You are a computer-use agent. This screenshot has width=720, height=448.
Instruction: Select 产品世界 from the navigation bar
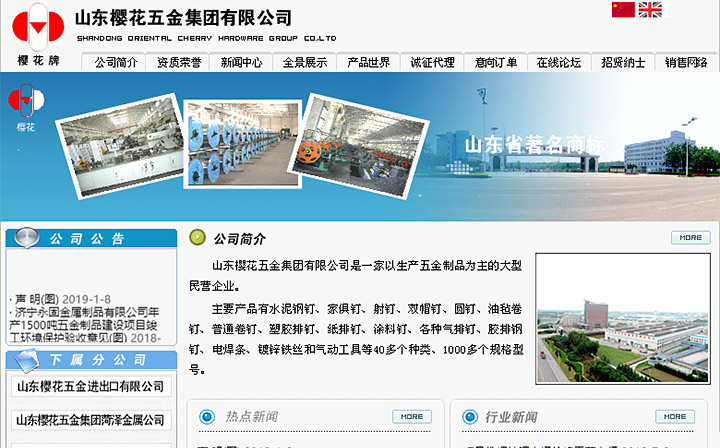coord(369,62)
